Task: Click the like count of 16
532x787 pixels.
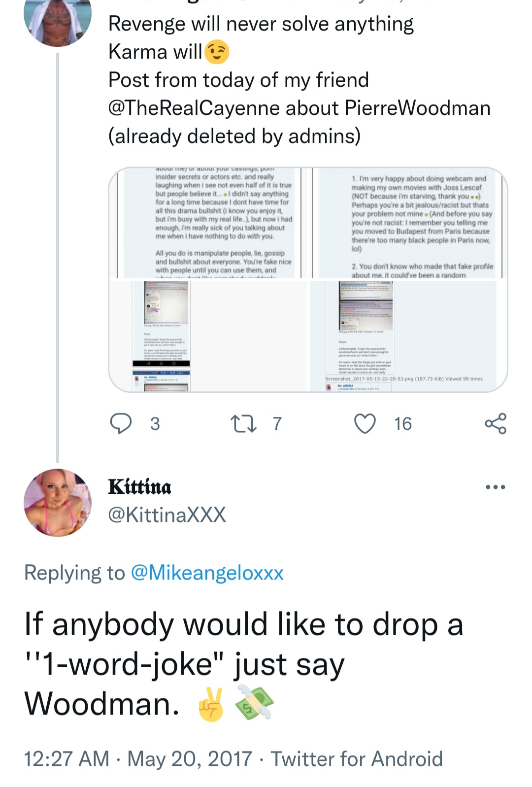Action: 402,424
